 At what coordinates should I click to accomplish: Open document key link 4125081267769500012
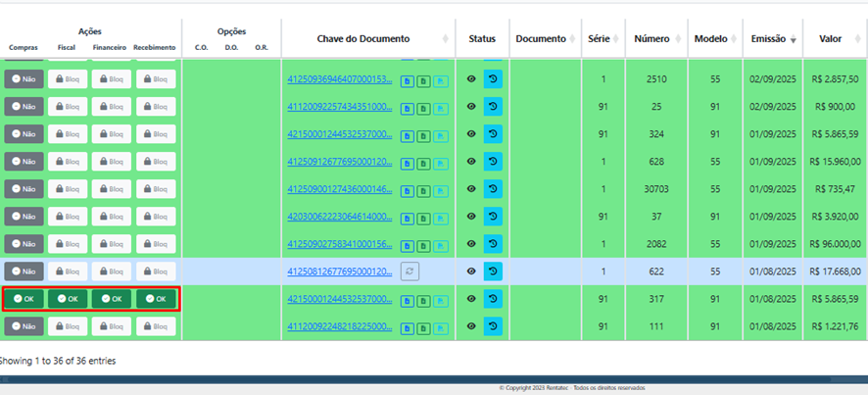click(x=339, y=272)
